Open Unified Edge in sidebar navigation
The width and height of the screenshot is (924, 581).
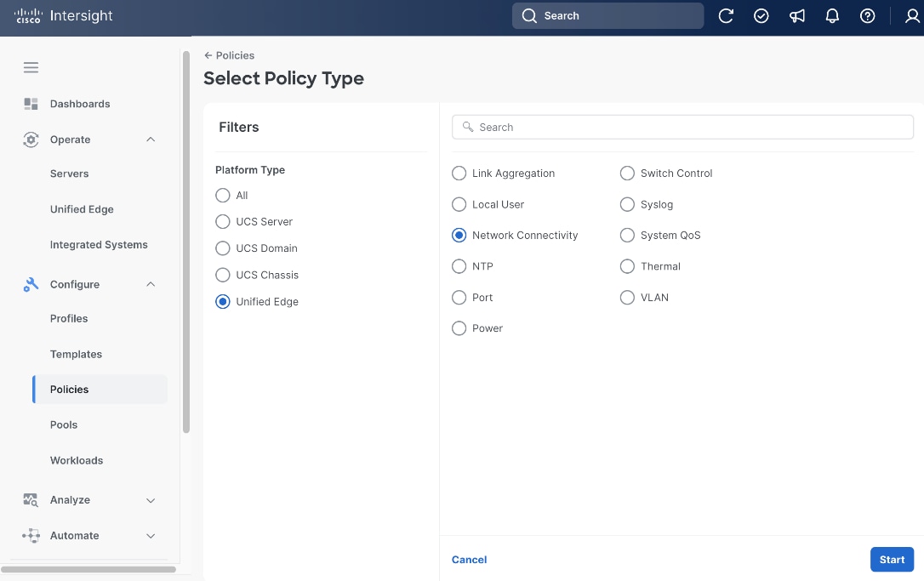click(82, 209)
